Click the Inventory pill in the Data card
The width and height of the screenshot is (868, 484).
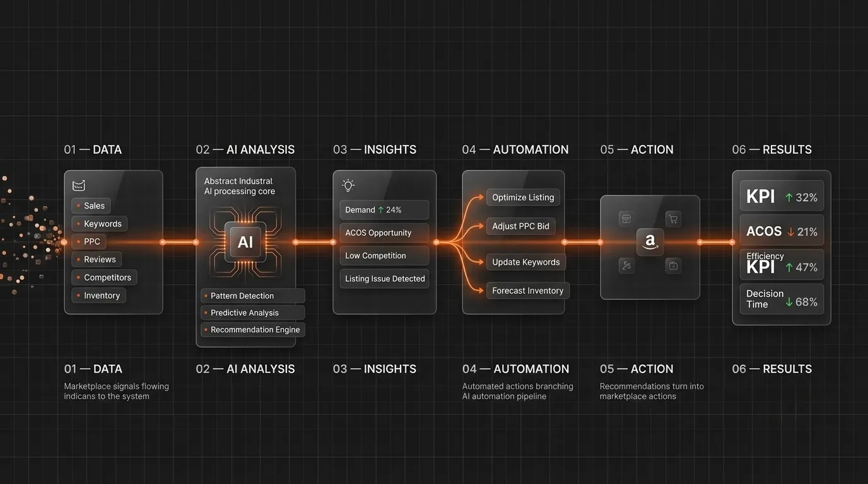99,296
